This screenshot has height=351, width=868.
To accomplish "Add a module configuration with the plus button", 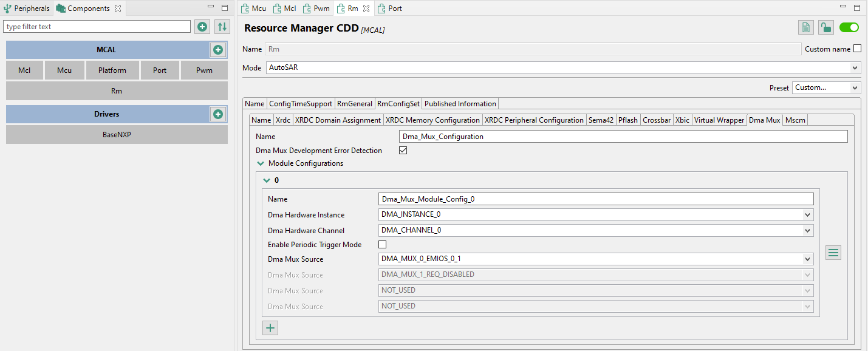I will click(x=270, y=328).
